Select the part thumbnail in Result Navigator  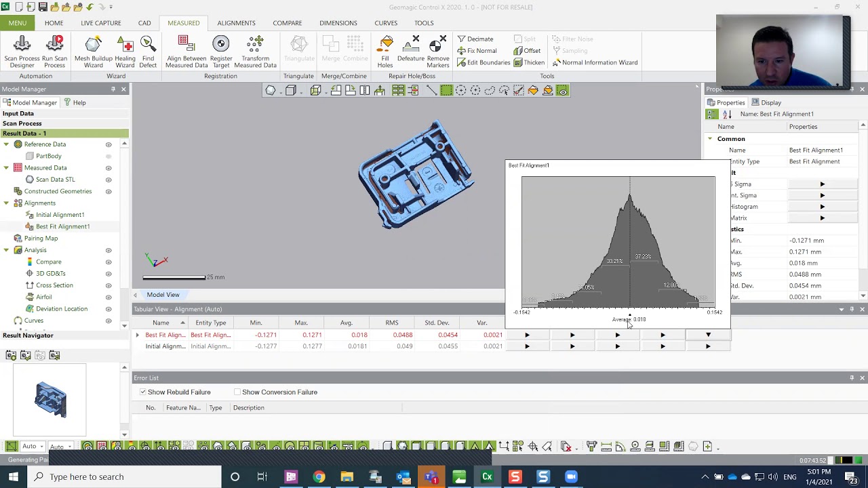click(x=50, y=400)
